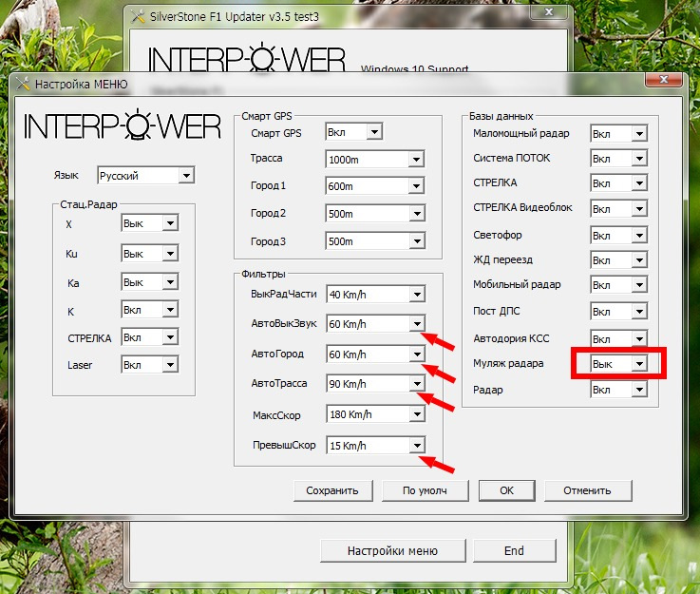The width and height of the screenshot is (700, 594).
Task: Close the Настройка МЕНЮ dialog
Action: 664,79
